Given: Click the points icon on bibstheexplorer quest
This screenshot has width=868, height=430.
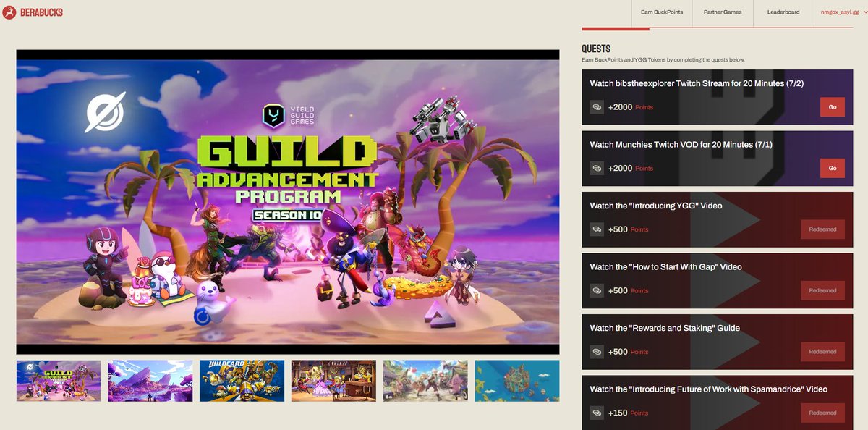Looking at the screenshot, I should pos(597,107).
